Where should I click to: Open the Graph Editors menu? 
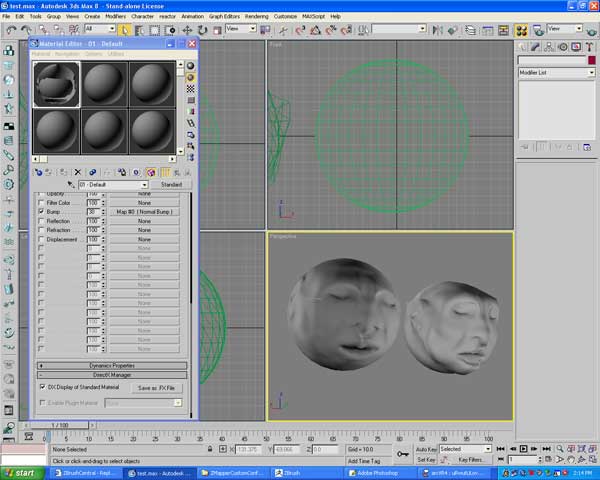(224, 16)
